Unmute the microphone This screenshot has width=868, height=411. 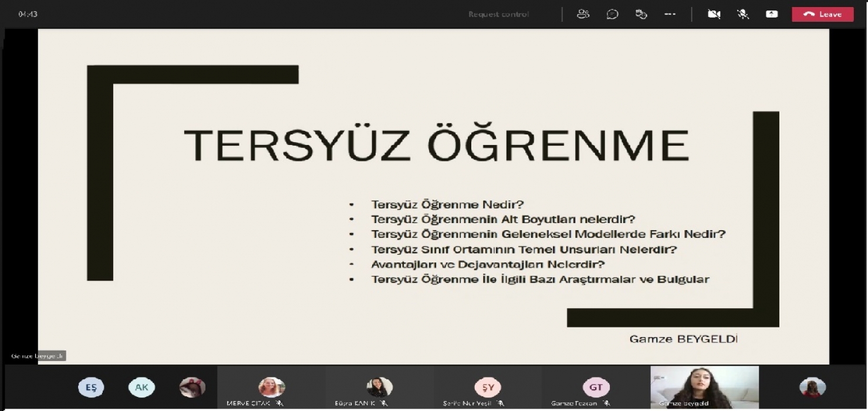pyautogui.click(x=743, y=14)
